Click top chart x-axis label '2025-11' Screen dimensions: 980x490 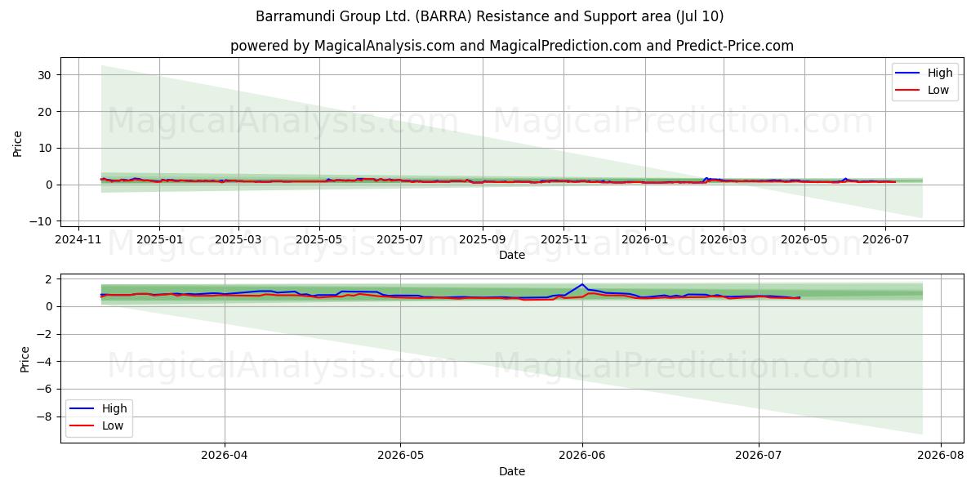[x=563, y=240]
